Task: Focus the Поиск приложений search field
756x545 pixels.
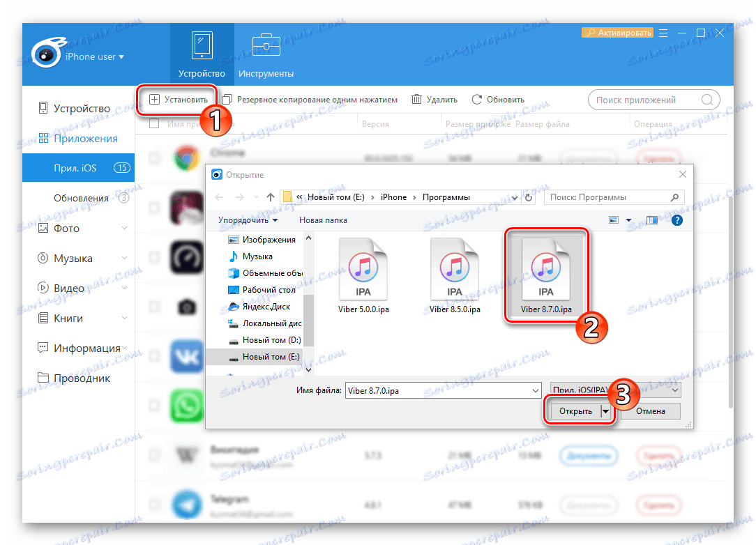Action: 653,100
